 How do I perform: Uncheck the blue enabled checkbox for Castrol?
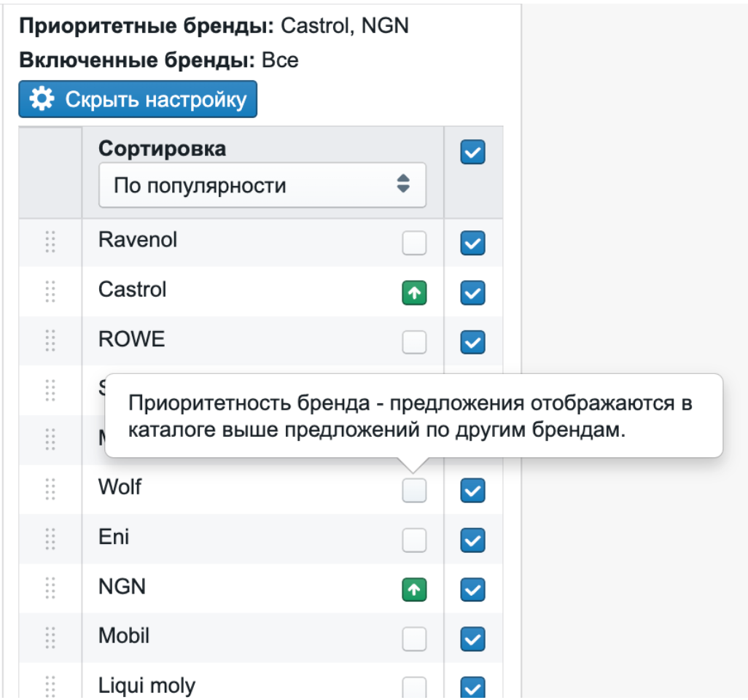[472, 292]
